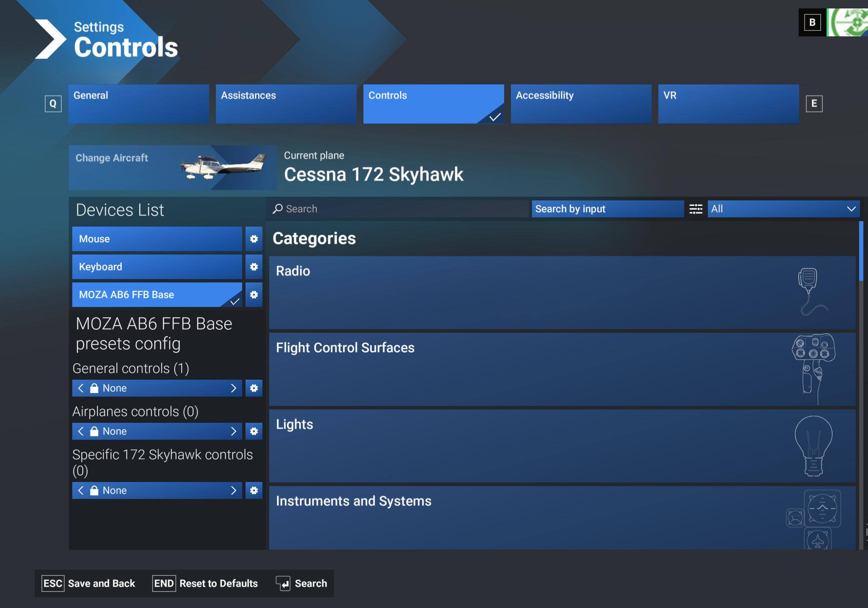Click the Enter key icon beside Search
The width and height of the screenshot is (868, 608).
[x=283, y=583]
